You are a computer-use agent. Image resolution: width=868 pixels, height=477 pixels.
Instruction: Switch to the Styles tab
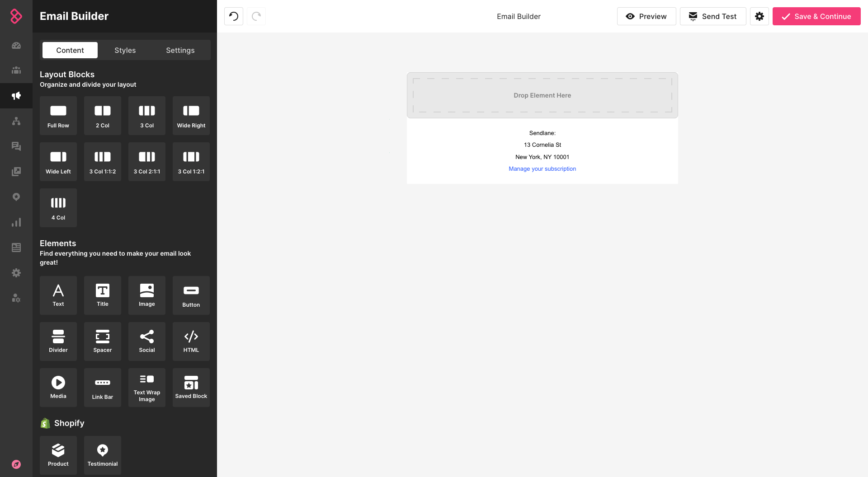tap(125, 50)
